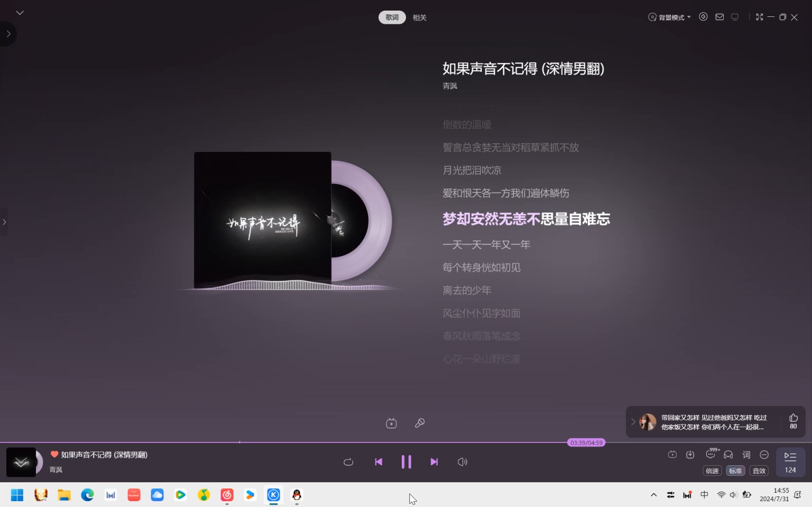The height and width of the screenshot is (507, 812).
Task: Open Microsoft Edge from the taskbar
Action: [87, 495]
